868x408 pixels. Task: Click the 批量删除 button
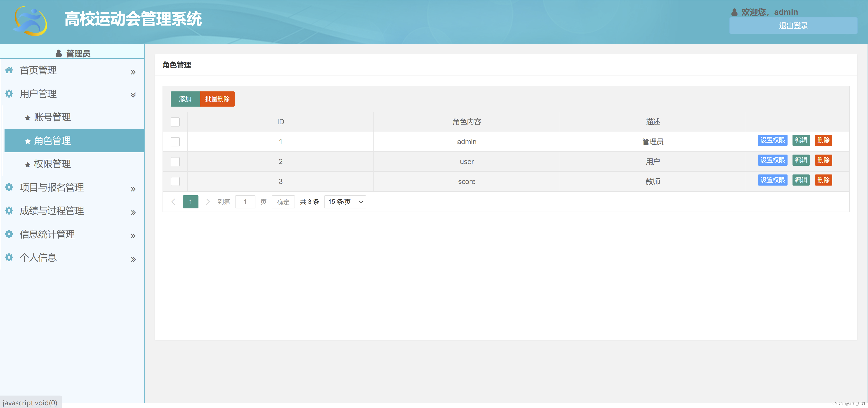click(x=217, y=99)
